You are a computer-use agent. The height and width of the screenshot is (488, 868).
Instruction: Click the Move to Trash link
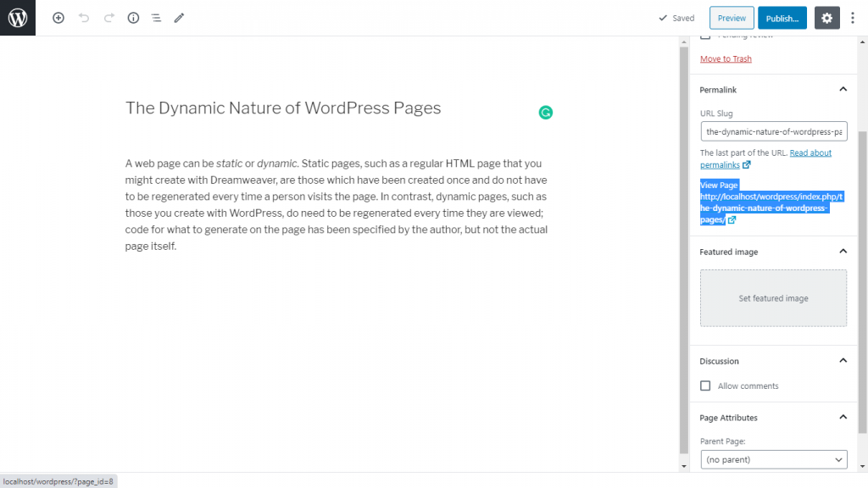(726, 59)
